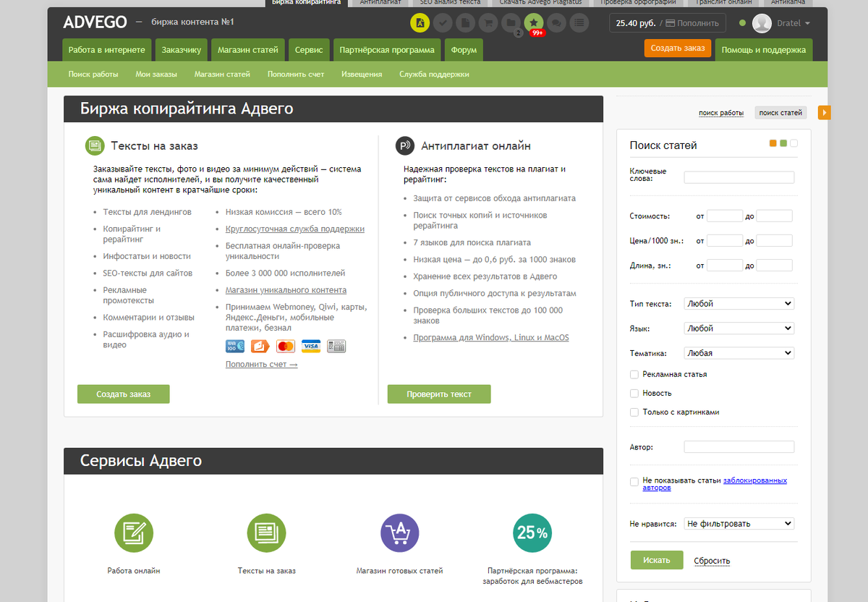Click the orange arrow collapse icon beside search tabs

pyautogui.click(x=825, y=112)
